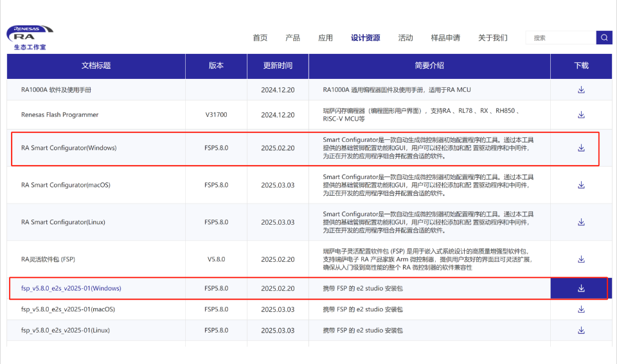Download fsp_v5.8.0_e2s_v2025-01(macOS) installer
Viewport: 617px width, 364px height.
581,309
